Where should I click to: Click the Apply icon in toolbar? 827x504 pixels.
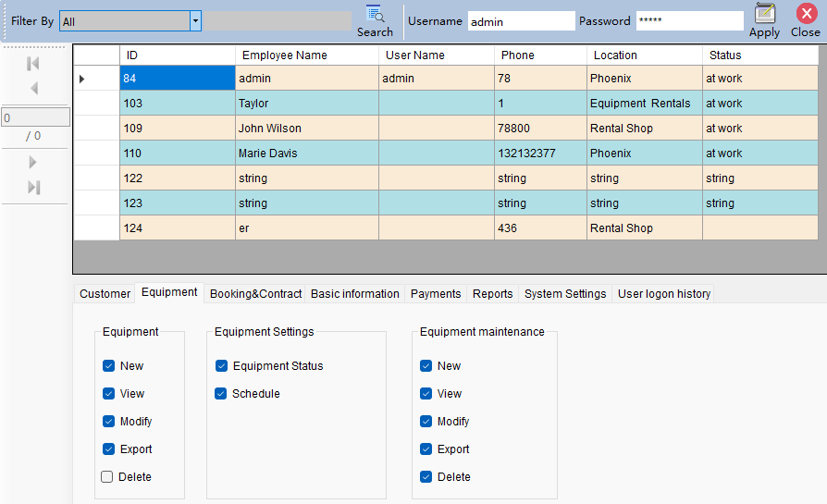coord(764,14)
